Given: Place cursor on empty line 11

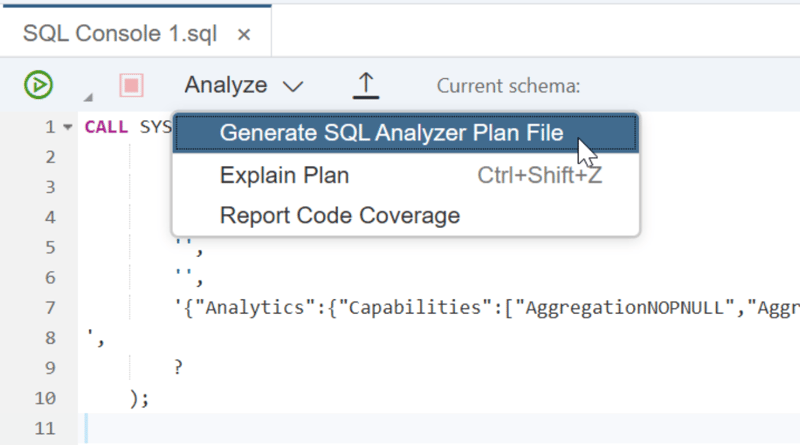Looking at the screenshot, I should tap(439, 428).
